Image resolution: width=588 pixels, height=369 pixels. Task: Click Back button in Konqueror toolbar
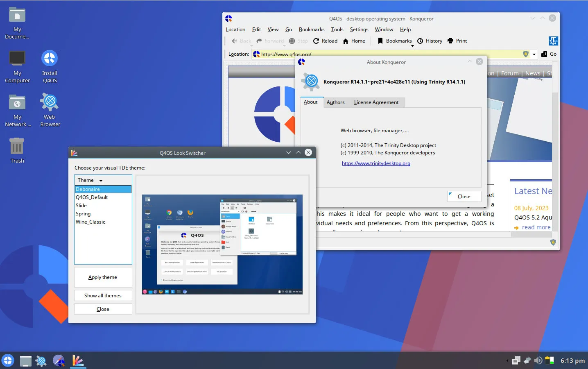point(241,41)
